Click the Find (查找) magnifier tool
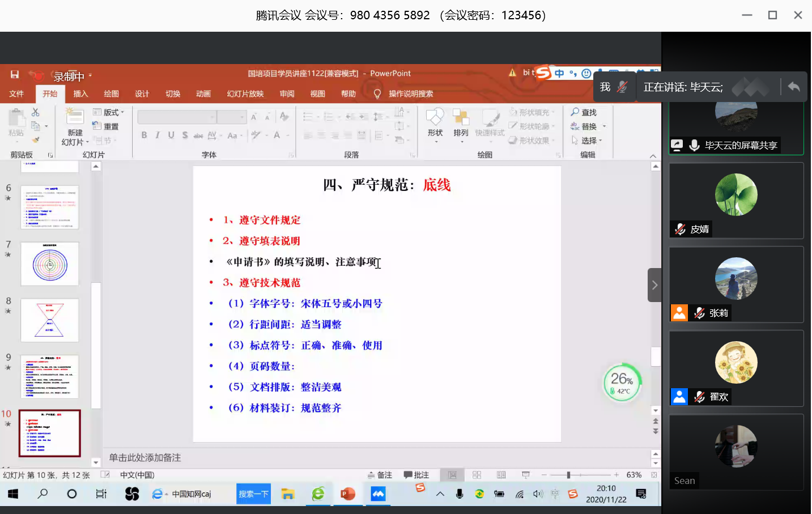812x514 pixels. coord(584,112)
